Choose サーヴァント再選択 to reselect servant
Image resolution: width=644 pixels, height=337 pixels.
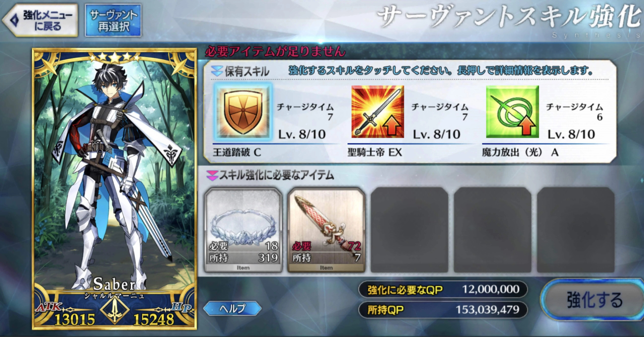tap(113, 20)
